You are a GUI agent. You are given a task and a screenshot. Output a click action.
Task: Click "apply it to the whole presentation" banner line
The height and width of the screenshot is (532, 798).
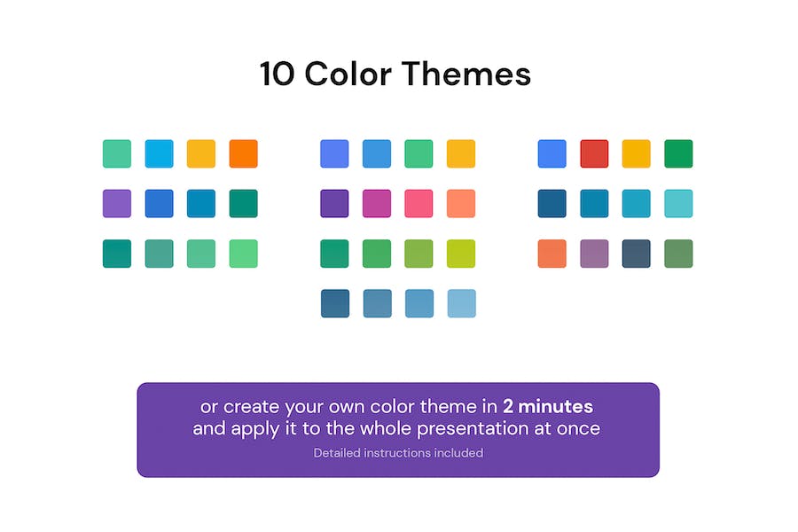(396, 429)
